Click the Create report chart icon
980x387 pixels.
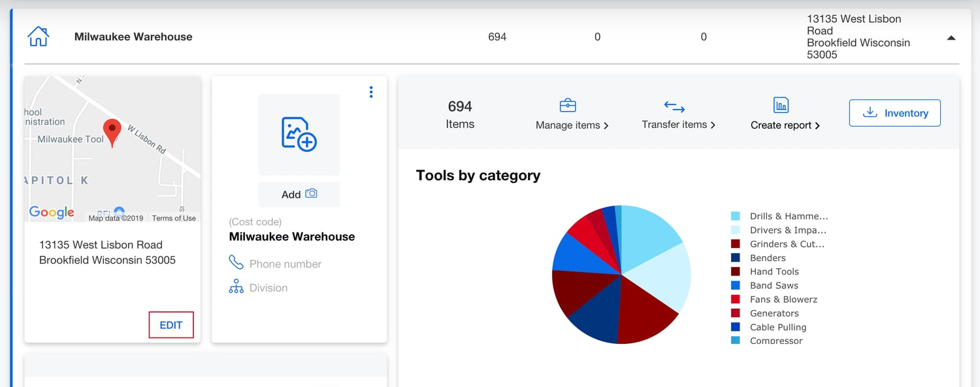781,105
